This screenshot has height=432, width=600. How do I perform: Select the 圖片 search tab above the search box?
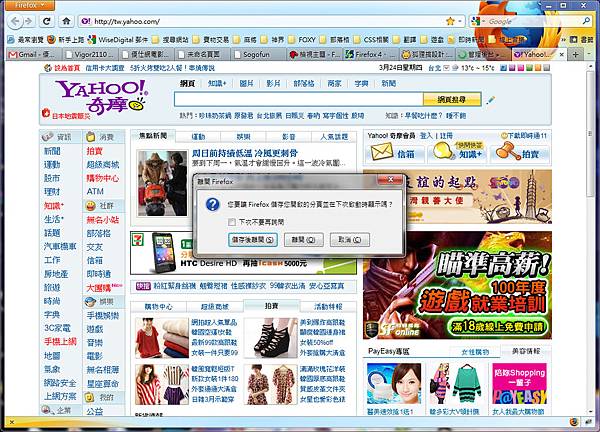tap(246, 83)
